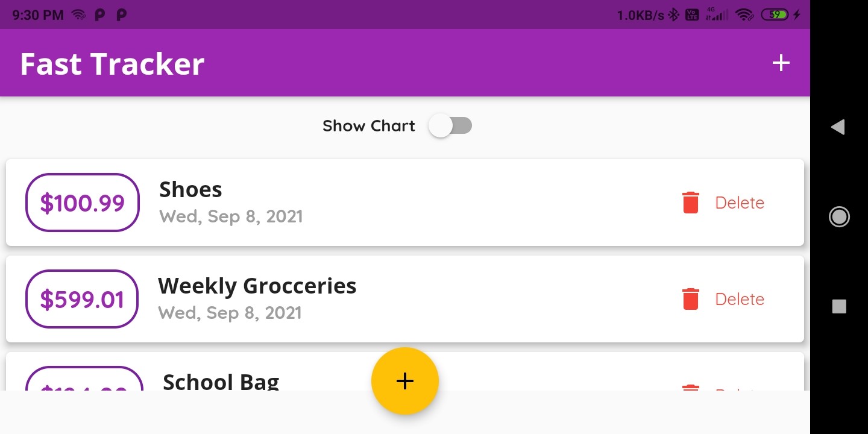This screenshot has height=434, width=868.
Task: Click the trash icon next to Shoes
Action: (690, 203)
